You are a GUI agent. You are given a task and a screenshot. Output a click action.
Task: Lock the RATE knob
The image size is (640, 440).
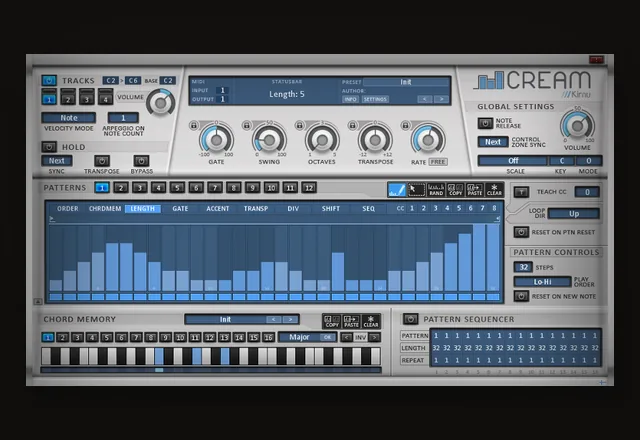[405, 125]
